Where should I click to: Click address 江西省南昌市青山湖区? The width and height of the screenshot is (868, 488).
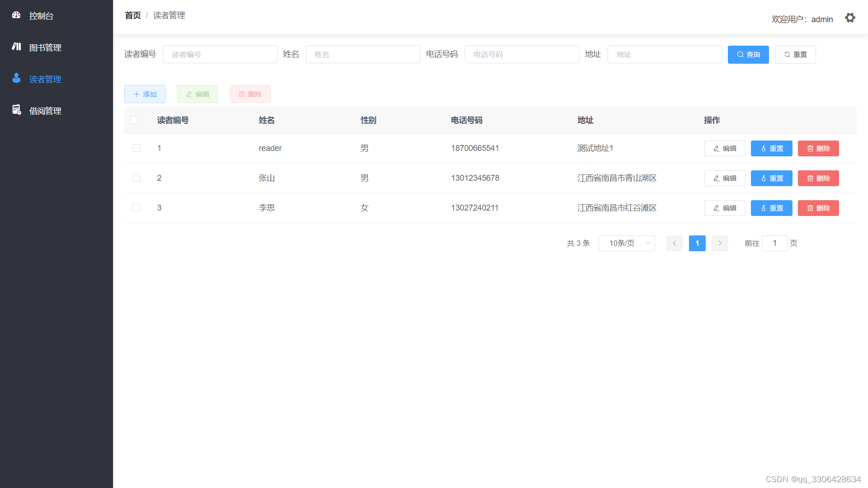pos(617,178)
